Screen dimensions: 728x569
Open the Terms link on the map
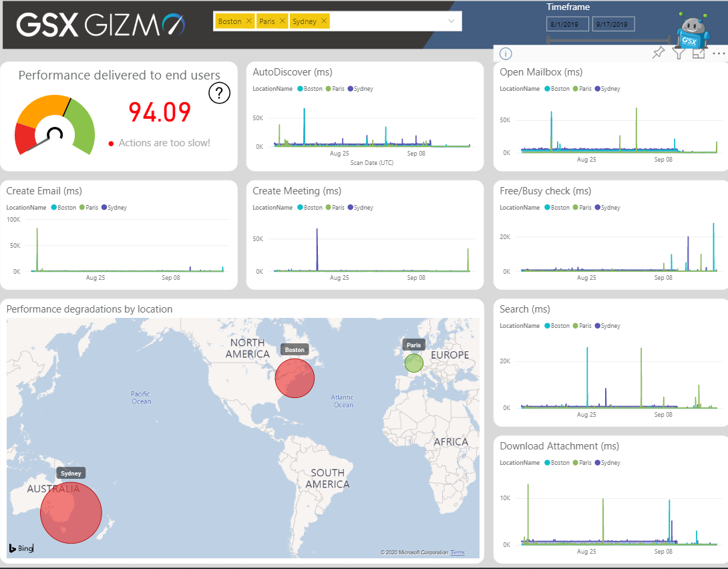(x=458, y=552)
